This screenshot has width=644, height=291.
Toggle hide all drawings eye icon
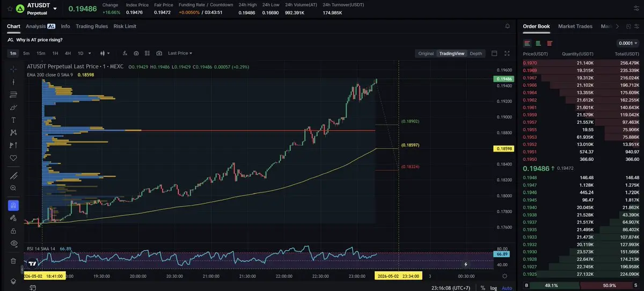click(13, 243)
